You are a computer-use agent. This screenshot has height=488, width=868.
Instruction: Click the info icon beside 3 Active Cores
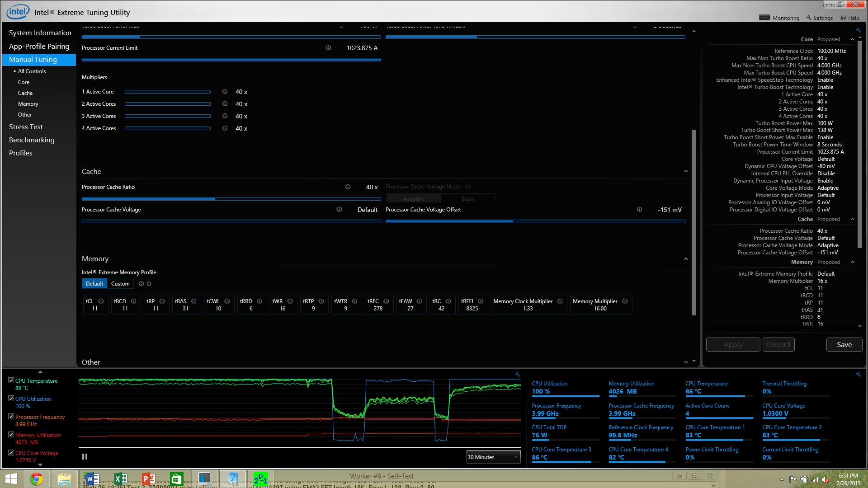pos(225,116)
